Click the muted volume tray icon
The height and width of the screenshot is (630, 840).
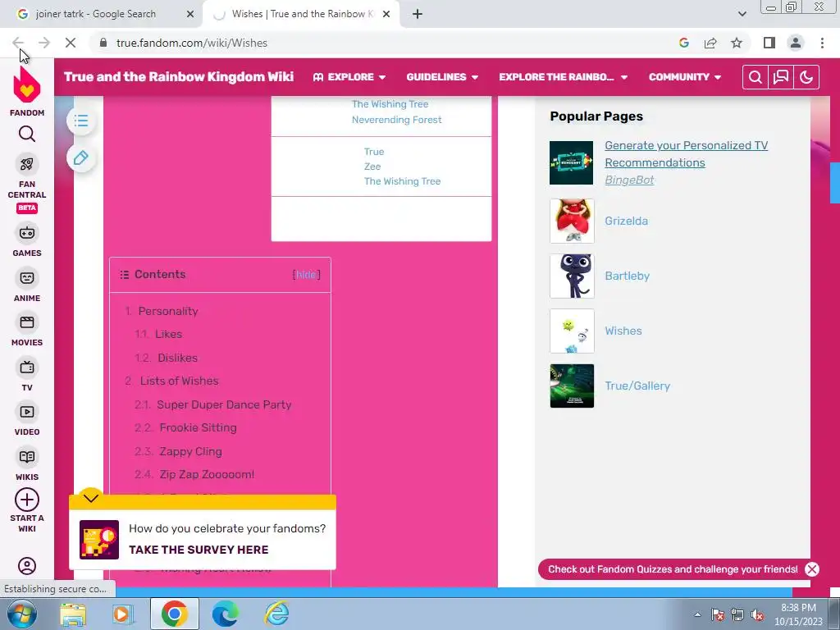coord(757,614)
